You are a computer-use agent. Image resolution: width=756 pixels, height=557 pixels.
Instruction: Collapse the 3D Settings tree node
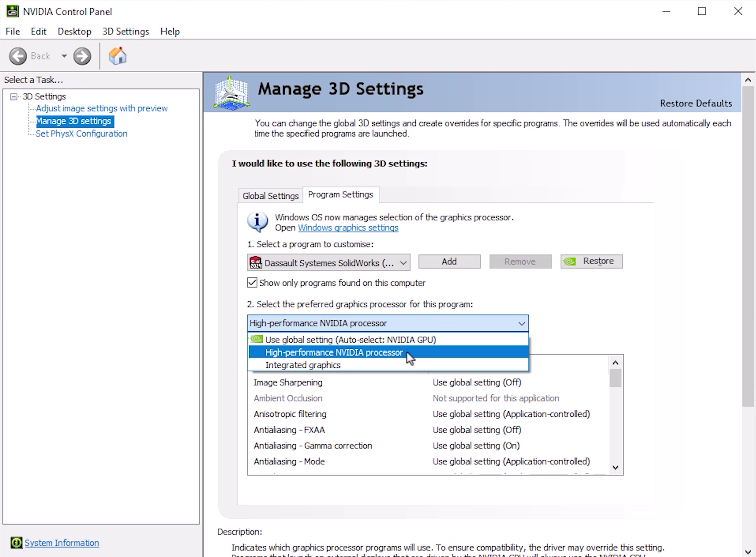(14, 96)
